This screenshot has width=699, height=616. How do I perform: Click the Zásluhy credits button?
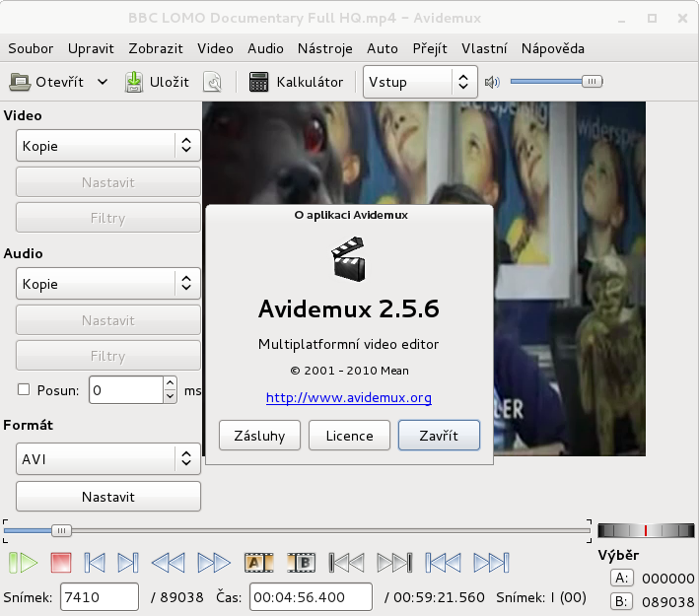pos(259,435)
